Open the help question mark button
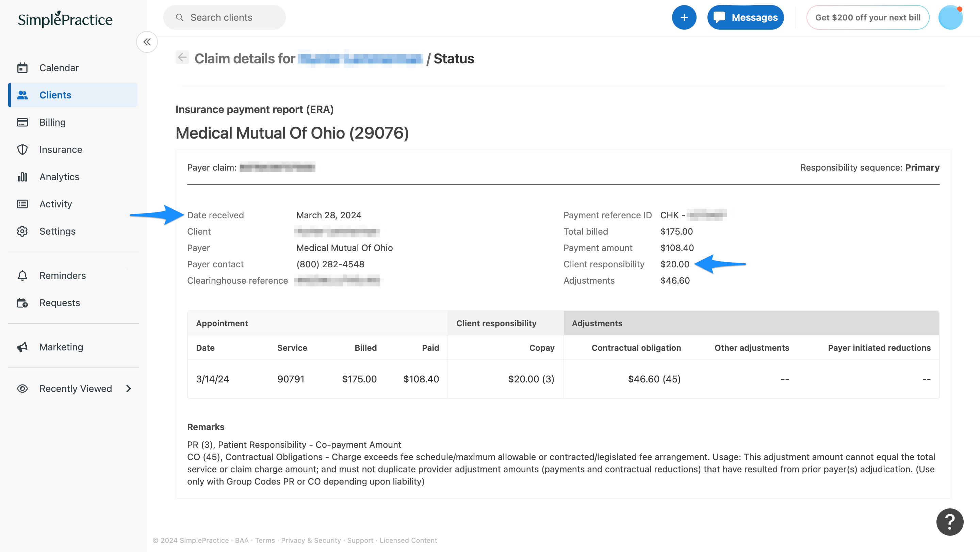Image resolution: width=980 pixels, height=552 pixels. point(950,522)
